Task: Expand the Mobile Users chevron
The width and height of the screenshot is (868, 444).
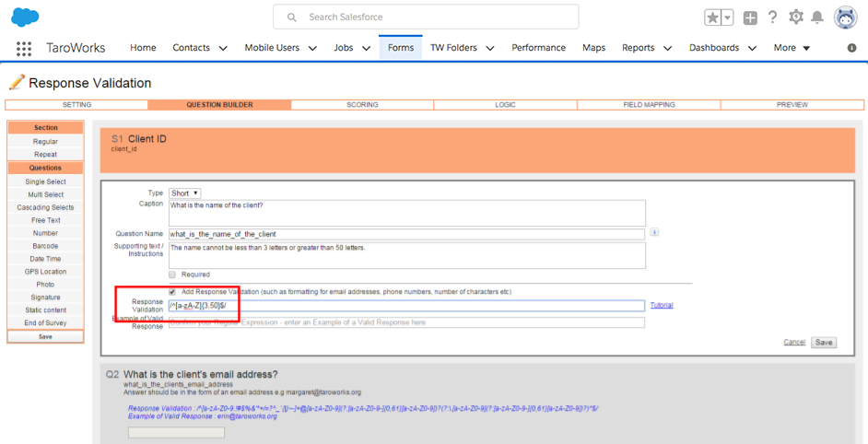Action: click(312, 48)
